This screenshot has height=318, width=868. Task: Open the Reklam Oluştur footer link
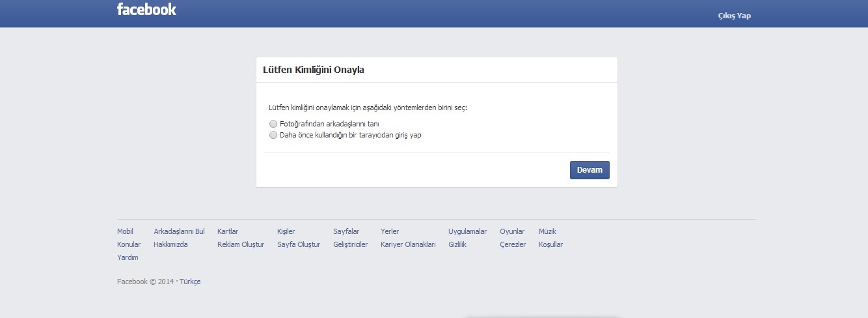point(241,244)
